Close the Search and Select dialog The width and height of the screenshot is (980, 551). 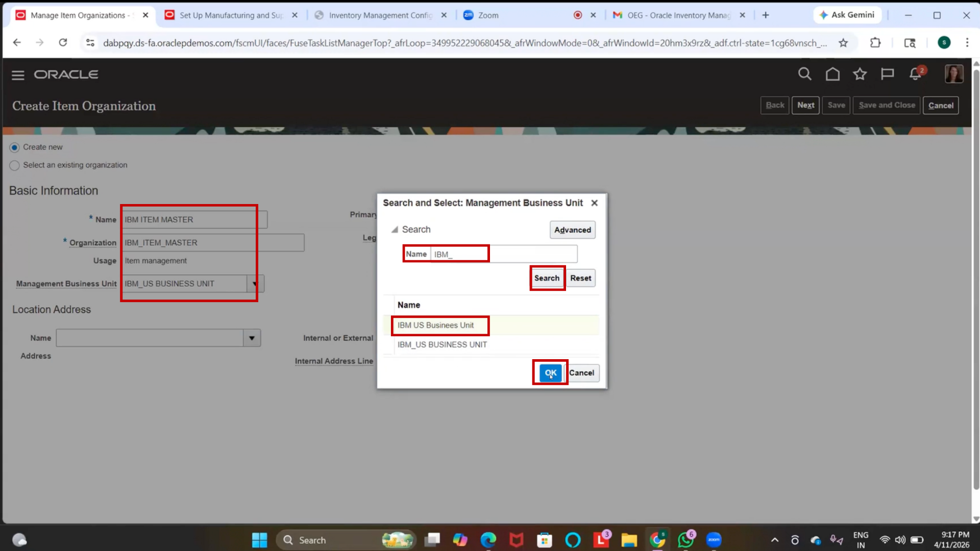click(594, 203)
